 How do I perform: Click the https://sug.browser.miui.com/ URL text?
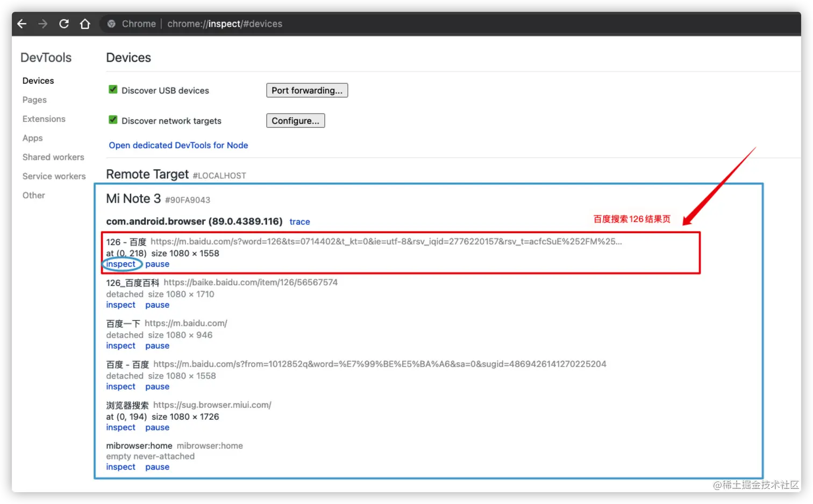tap(212, 405)
